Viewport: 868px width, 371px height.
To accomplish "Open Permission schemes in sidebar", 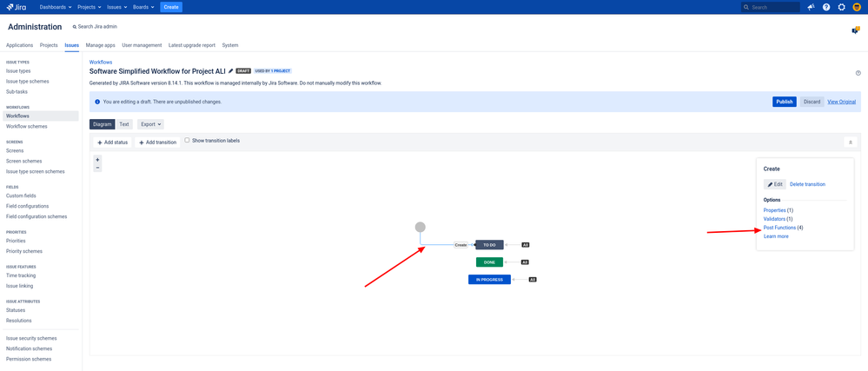I will (x=28, y=359).
